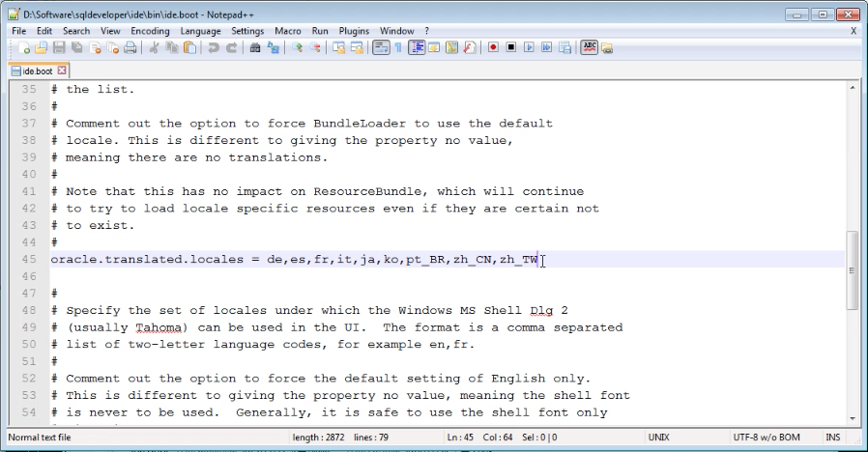Toggle the indent guide display

click(417, 48)
